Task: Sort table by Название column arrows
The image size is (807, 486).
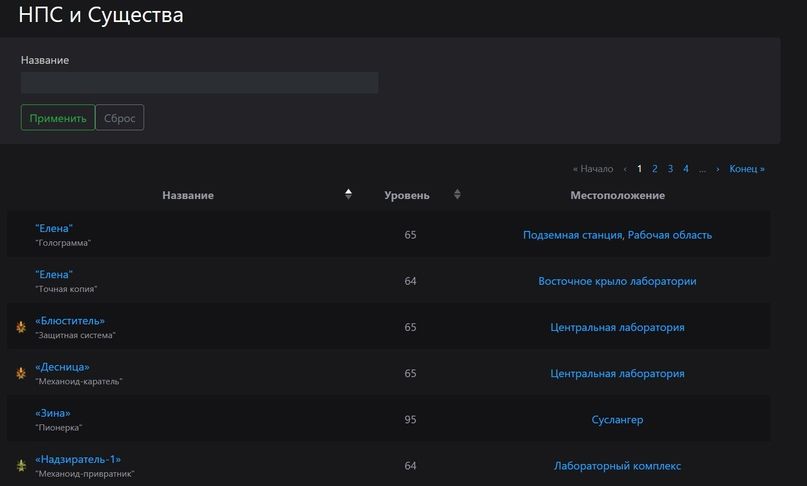Action: (x=348, y=194)
